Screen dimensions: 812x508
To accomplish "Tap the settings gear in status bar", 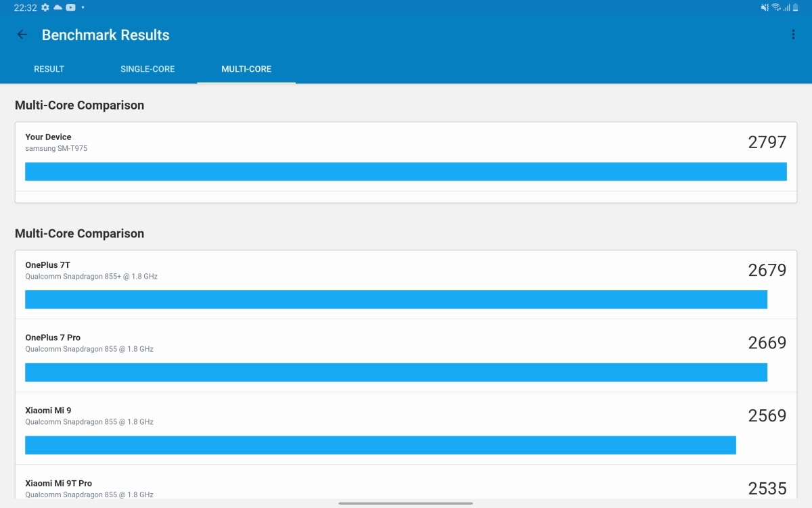I will [45, 7].
